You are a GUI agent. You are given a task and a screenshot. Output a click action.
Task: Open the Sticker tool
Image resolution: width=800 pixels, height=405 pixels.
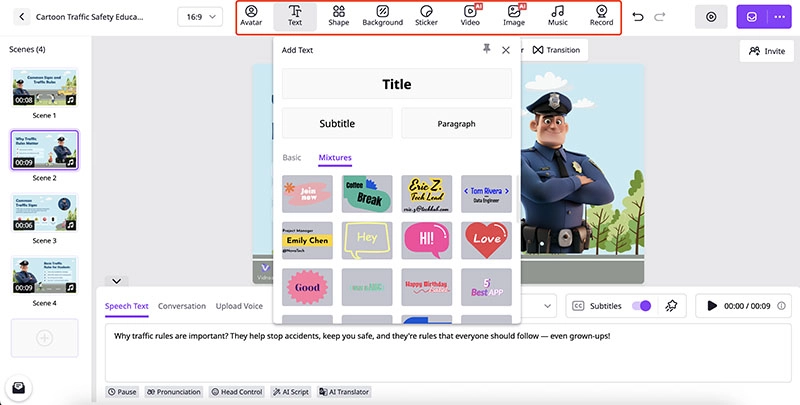(426, 16)
